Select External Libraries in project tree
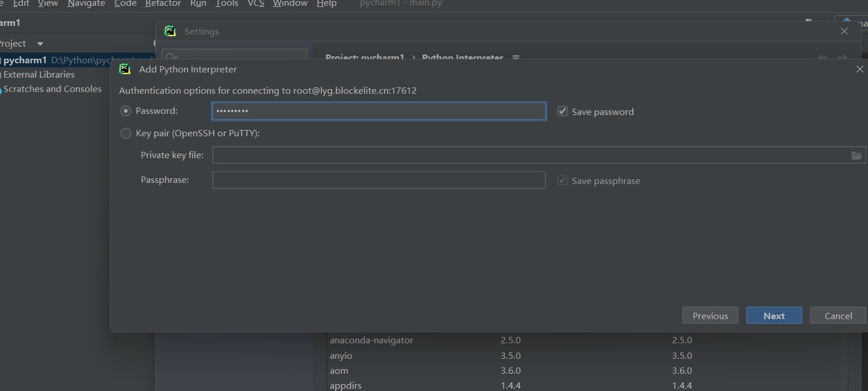 39,74
